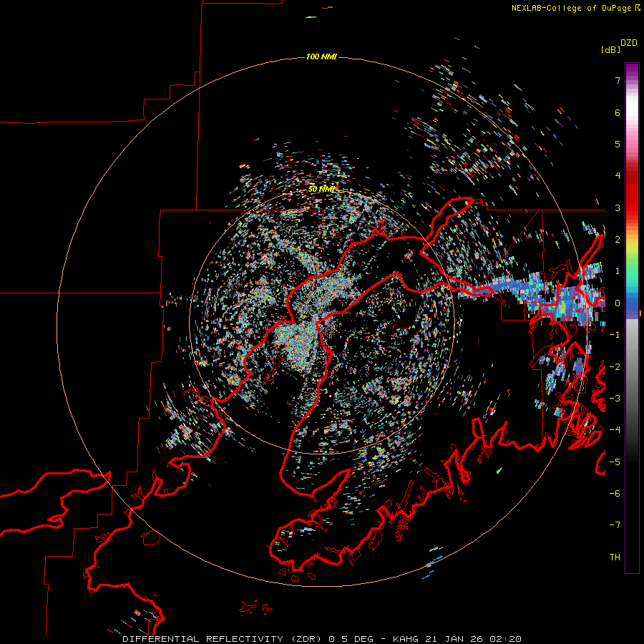The image size is (644, 644).
Task: Click the 4 value on the color scale
Action: pyautogui.click(x=618, y=176)
